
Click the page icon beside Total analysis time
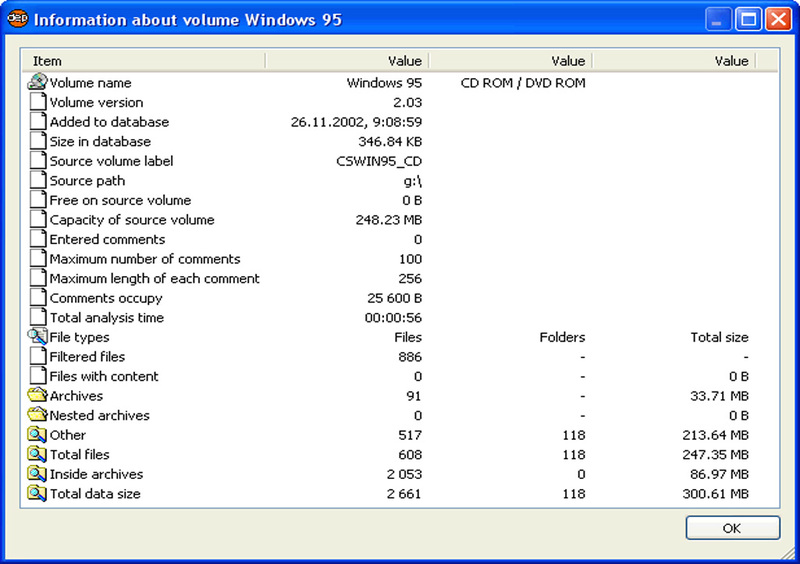(x=37, y=317)
